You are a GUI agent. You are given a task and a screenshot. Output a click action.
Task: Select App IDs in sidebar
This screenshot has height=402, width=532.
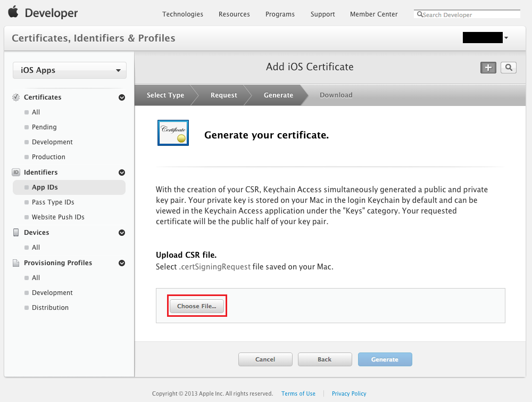69,187
